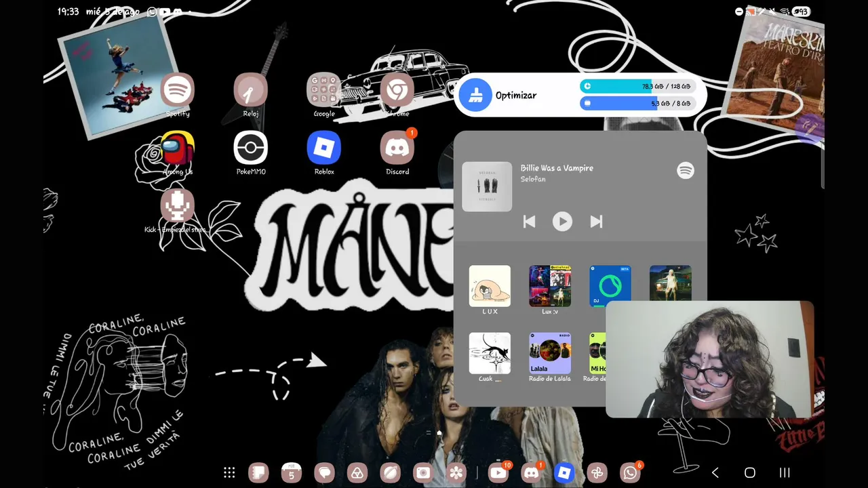Open Discord labeled on the home screen

397,148
